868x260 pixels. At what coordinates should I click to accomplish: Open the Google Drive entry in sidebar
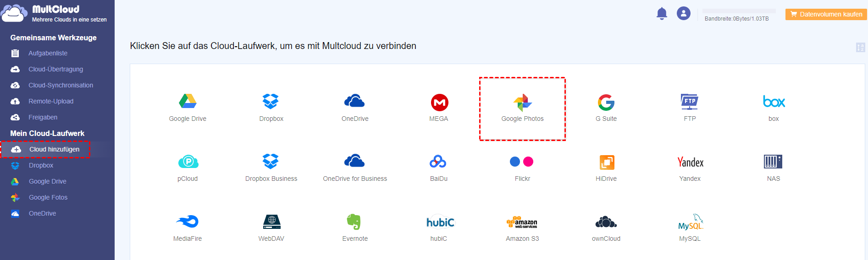(x=47, y=181)
